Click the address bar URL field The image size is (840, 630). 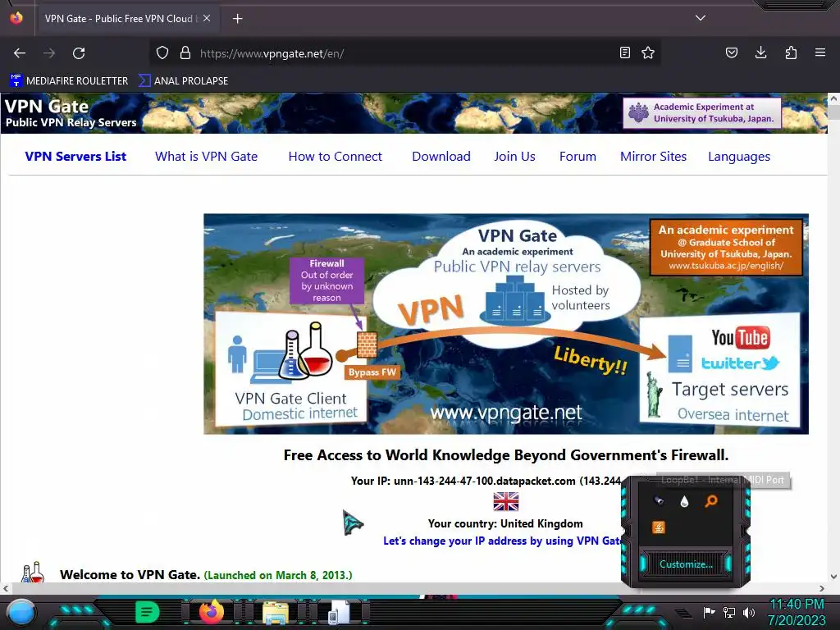click(407, 53)
